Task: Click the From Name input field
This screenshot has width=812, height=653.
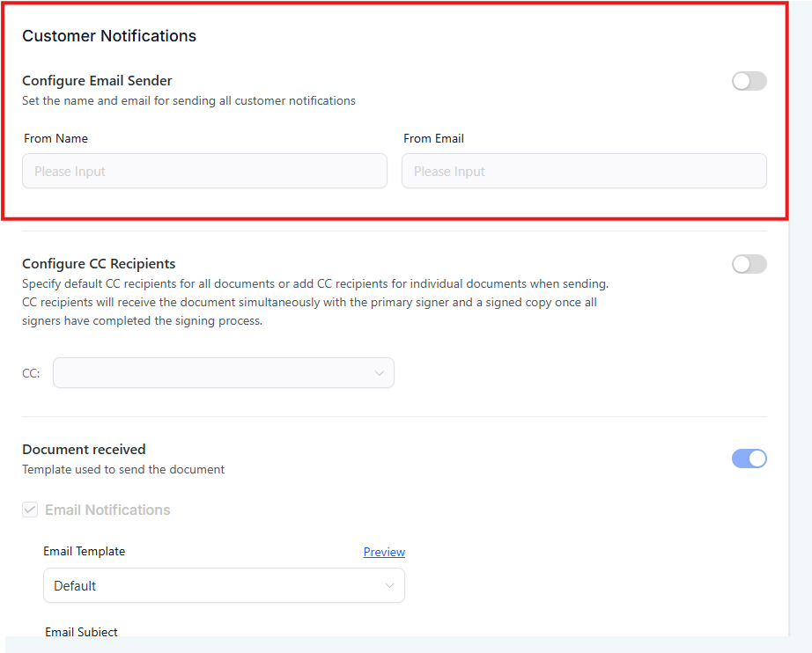Action: click(204, 172)
